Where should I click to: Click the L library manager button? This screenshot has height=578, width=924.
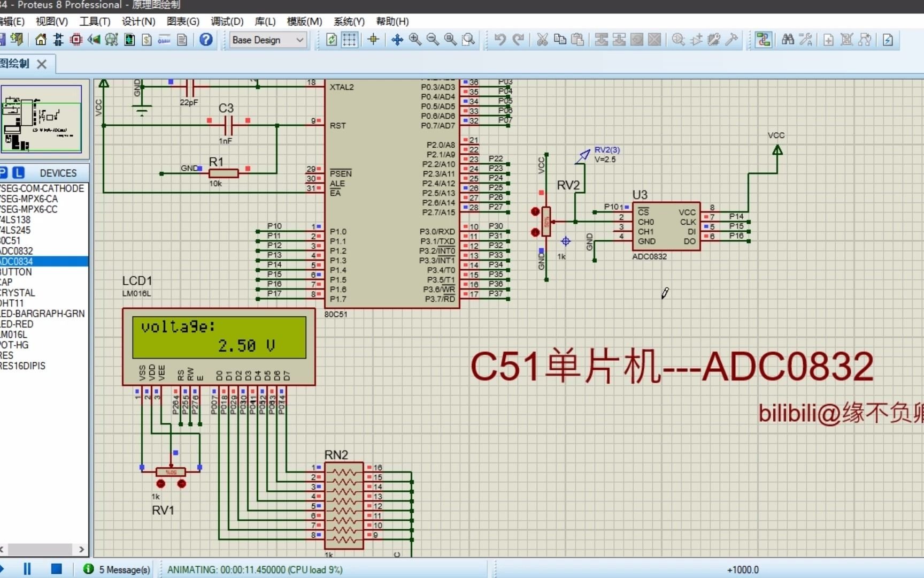tap(19, 172)
